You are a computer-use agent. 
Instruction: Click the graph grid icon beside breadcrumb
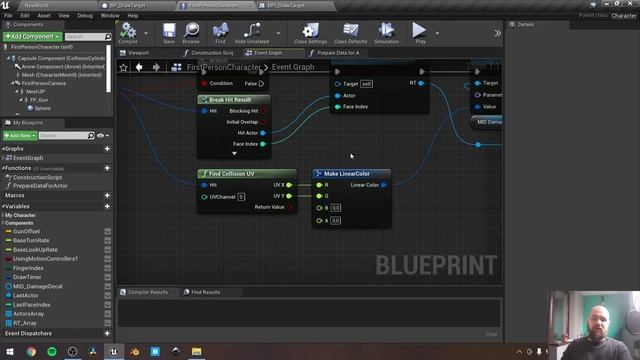(176, 67)
